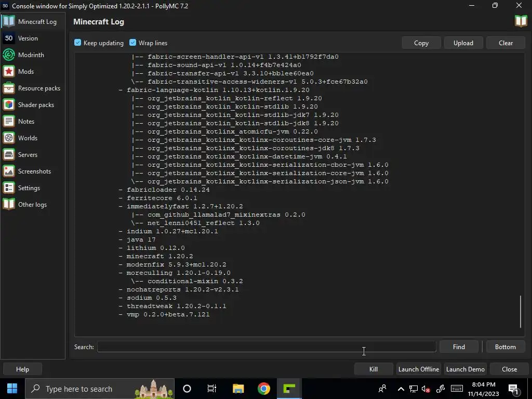Open Resource packs chest icon
532x399 pixels.
(9, 88)
